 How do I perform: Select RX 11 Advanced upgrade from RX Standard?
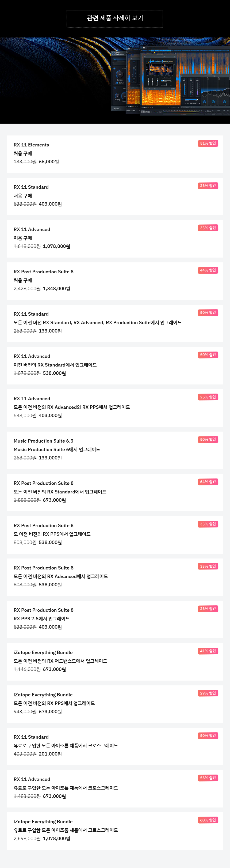point(115,366)
